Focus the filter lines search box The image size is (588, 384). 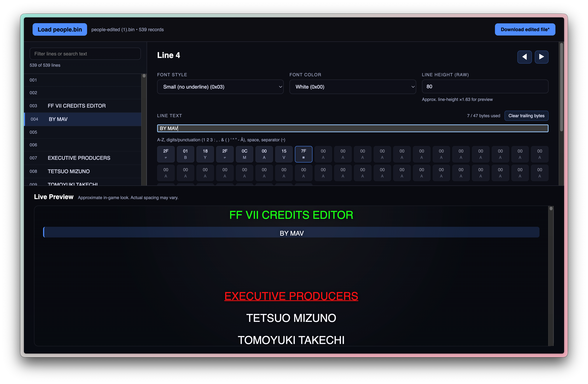point(85,54)
